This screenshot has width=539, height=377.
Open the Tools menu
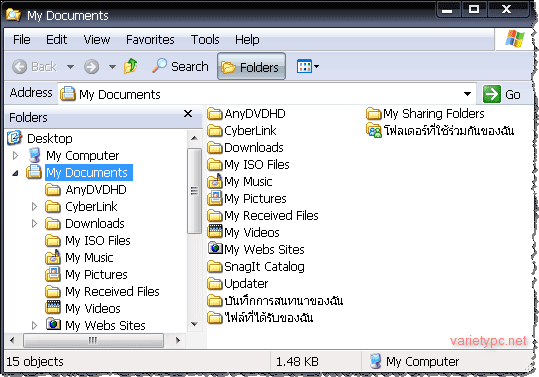pyautogui.click(x=205, y=40)
